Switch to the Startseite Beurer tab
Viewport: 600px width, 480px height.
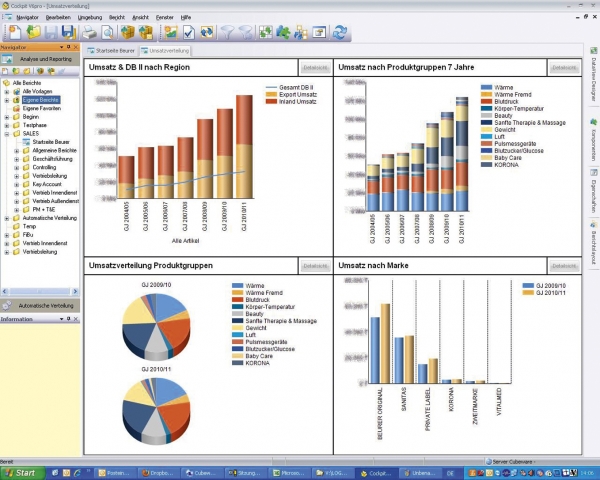111,50
